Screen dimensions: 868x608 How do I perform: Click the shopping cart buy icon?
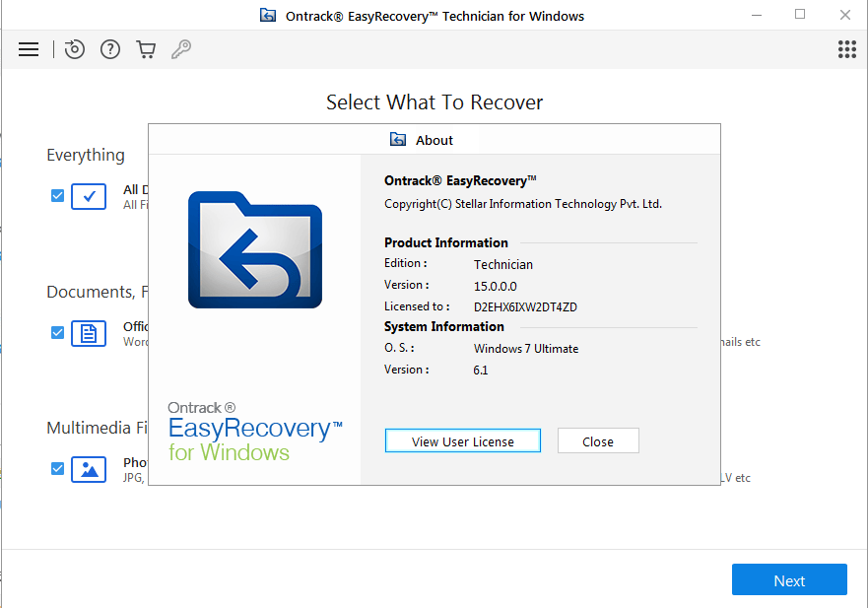tap(146, 49)
